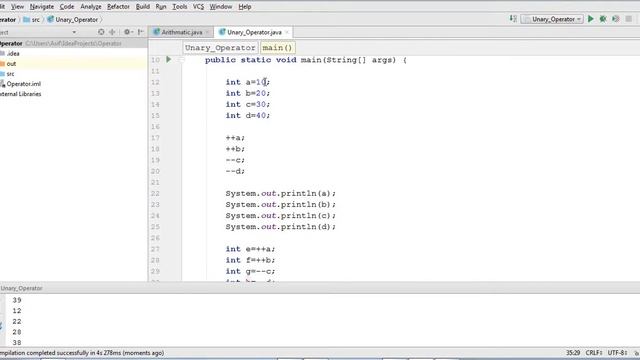Click the Unary_Operator run tab in bottom panel
This screenshot has height=360, width=640.
point(21,288)
